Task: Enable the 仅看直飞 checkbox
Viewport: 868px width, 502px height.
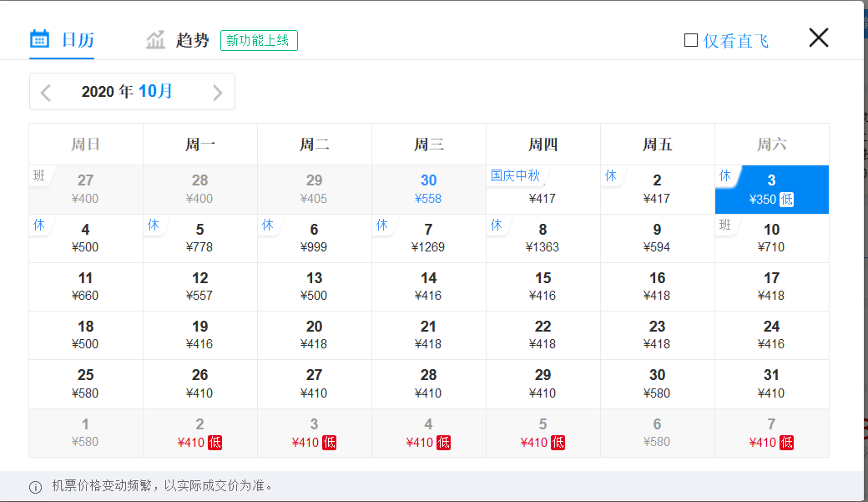Action: coord(691,40)
